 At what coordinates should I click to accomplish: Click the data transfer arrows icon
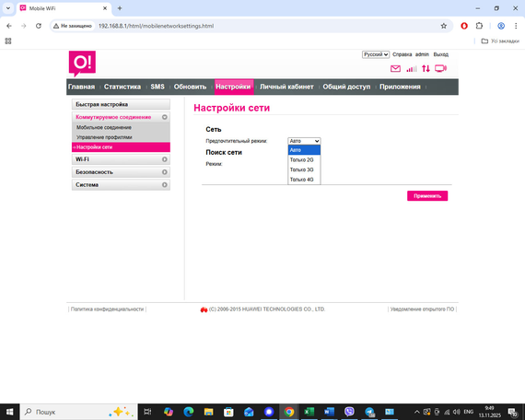tap(426, 69)
